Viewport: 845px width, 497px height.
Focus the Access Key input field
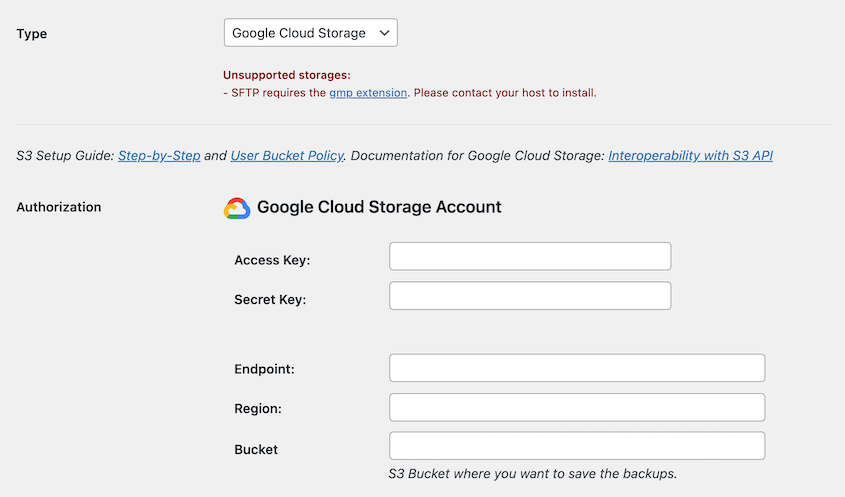click(x=530, y=257)
